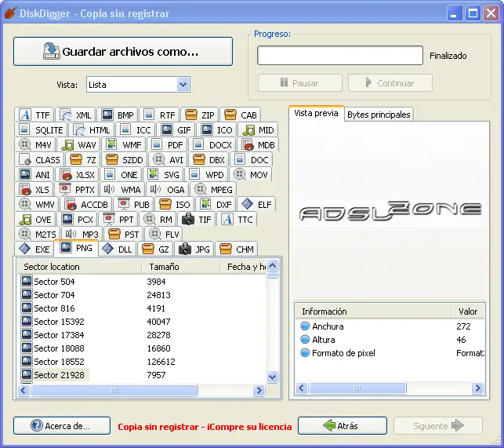This screenshot has height=448, width=504.
Task: Click the WAV music note icon
Action: (x=67, y=145)
